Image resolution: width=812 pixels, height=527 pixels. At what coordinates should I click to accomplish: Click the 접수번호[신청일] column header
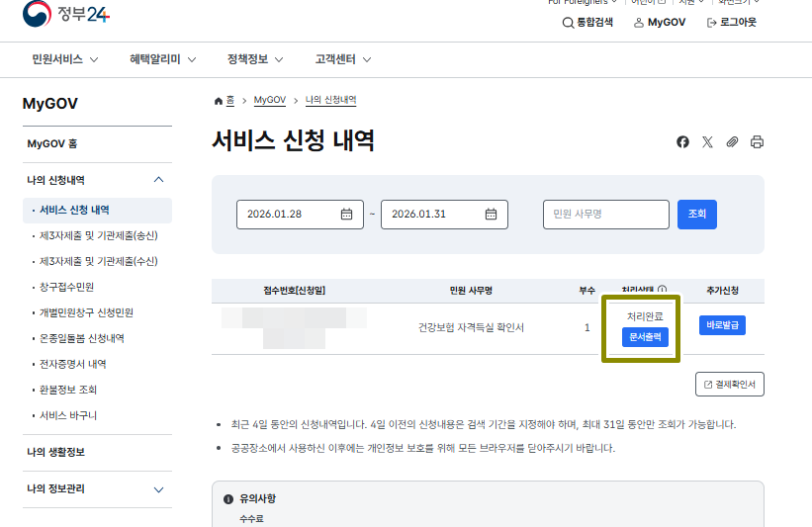pyautogui.click(x=294, y=291)
